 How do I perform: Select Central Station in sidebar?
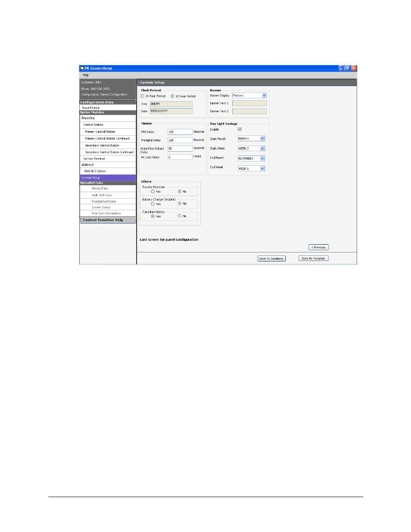(x=108, y=125)
